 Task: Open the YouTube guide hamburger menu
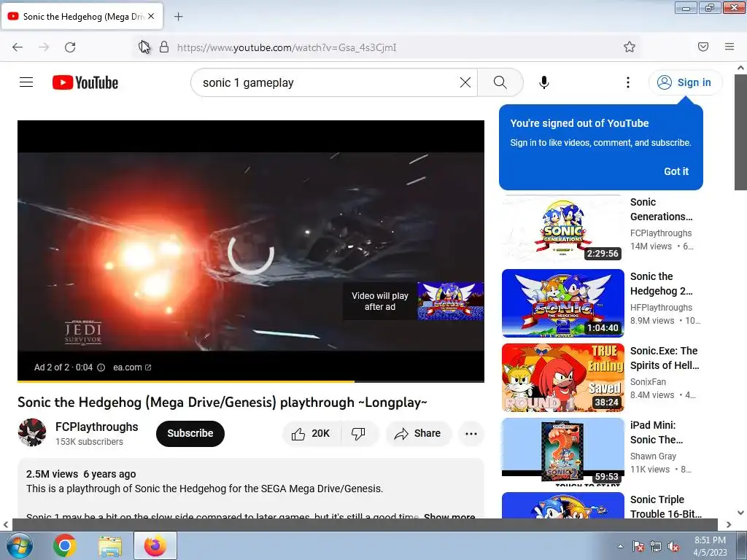(26, 82)
